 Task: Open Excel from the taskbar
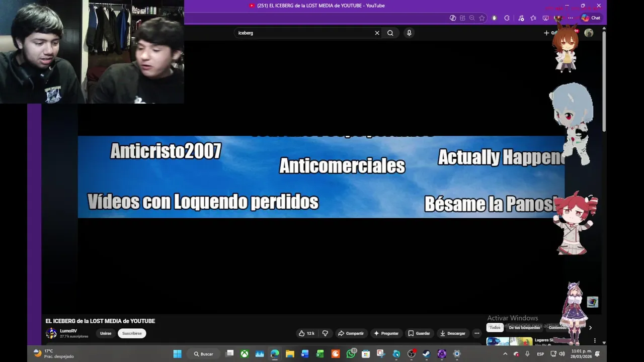point(320,354)
